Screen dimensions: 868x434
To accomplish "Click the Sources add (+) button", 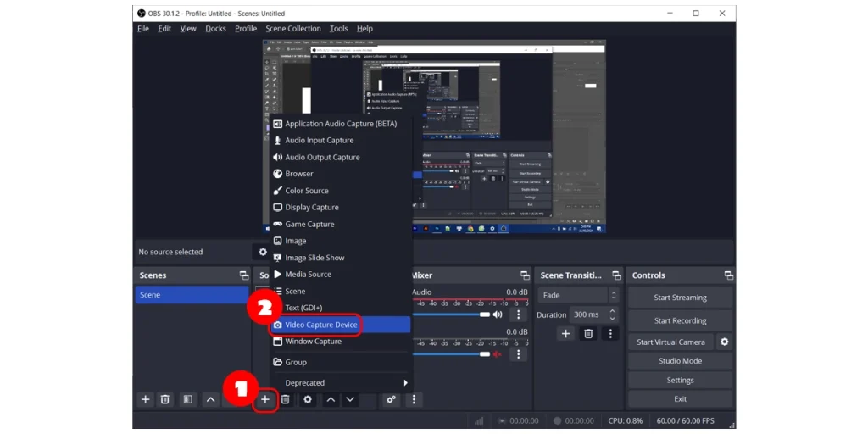I will (x=265, y=399).
